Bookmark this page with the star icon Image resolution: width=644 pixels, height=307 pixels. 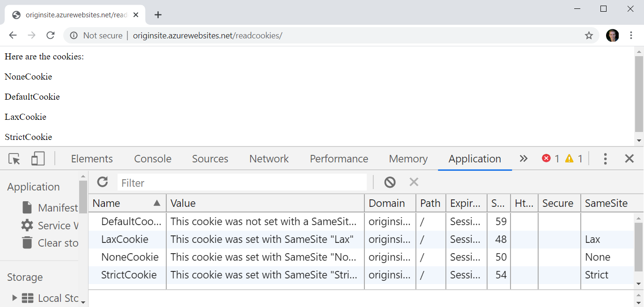pos(589,36)
